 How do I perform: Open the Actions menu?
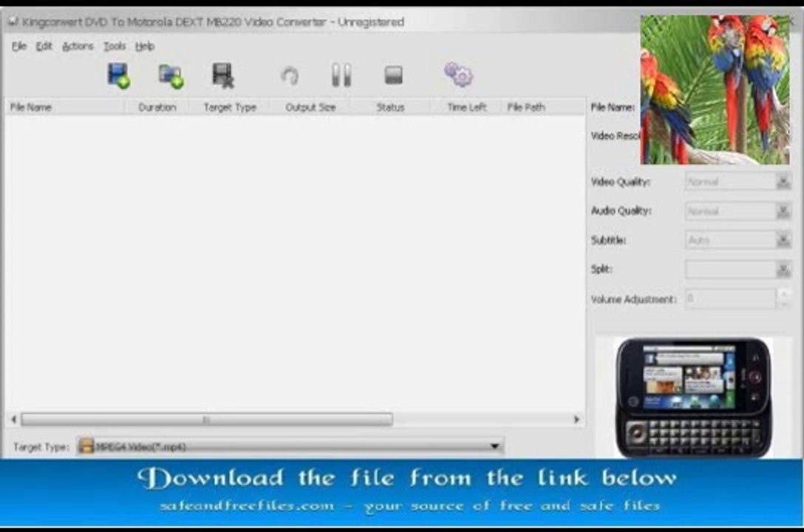[78, 46]
